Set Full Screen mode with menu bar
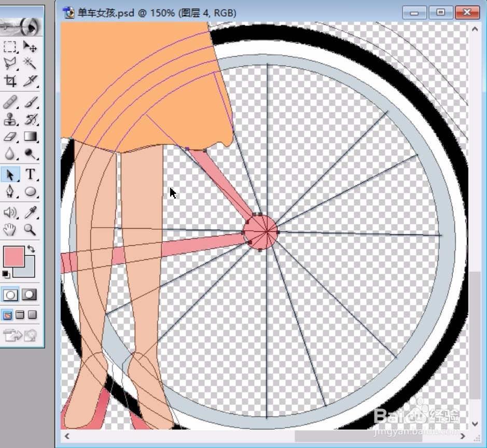Image resolution: width=487 pixels, height=448 pixels. click(20, 315)
